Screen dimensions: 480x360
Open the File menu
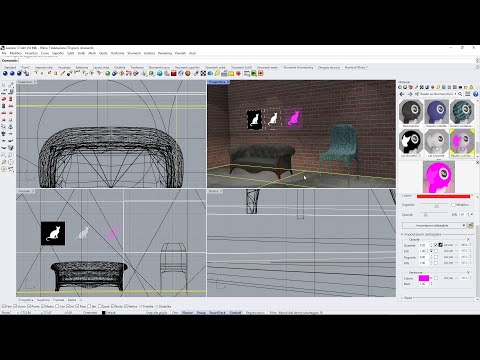coord(4,53)
